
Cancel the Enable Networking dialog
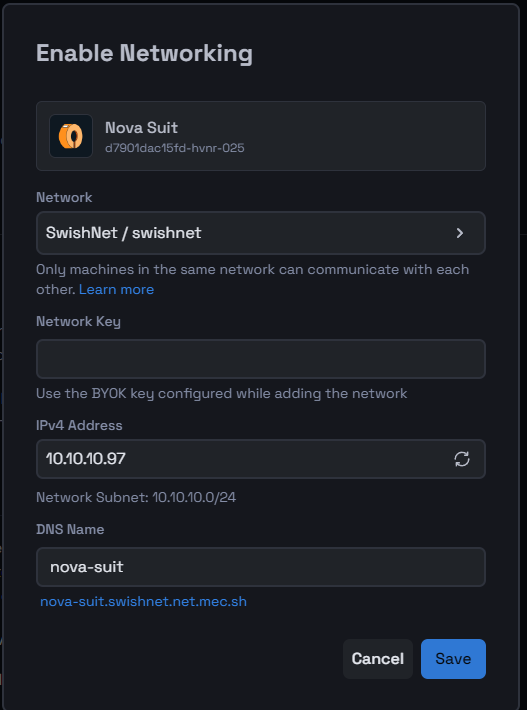[378, 659]
